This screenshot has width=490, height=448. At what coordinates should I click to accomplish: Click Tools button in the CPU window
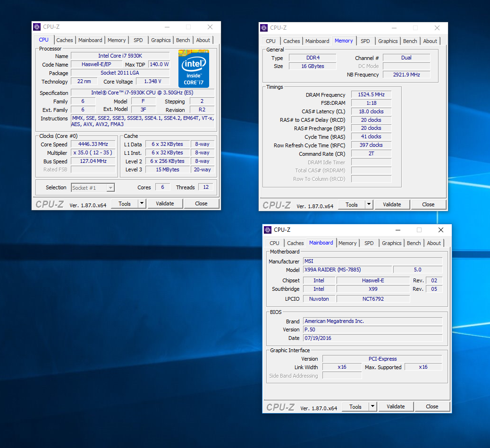(x=124, y=203)
